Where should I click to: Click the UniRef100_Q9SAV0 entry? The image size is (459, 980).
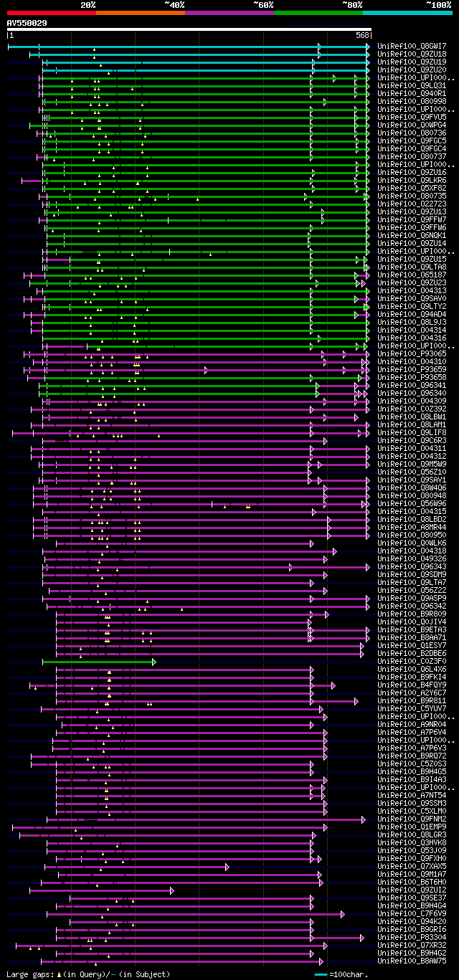pyautogui.click(x=412, y=298)
